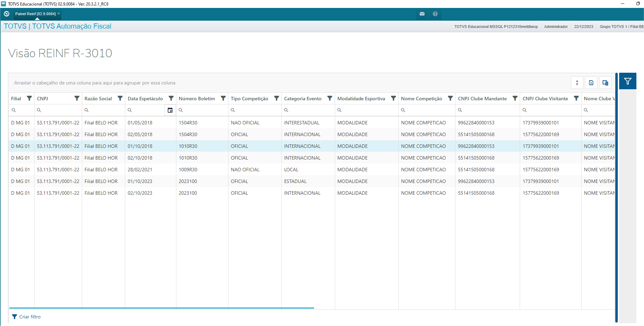Filter the Categoria Evento column

click(x=330, y=98)
